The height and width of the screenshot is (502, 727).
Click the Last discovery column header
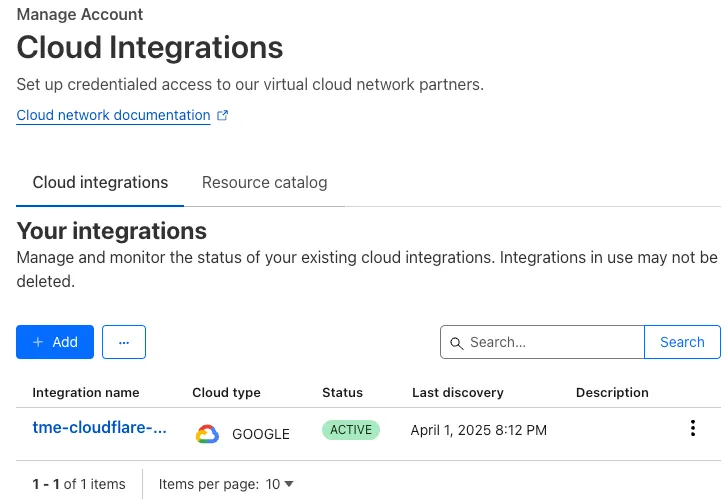[x=457, y=393]
